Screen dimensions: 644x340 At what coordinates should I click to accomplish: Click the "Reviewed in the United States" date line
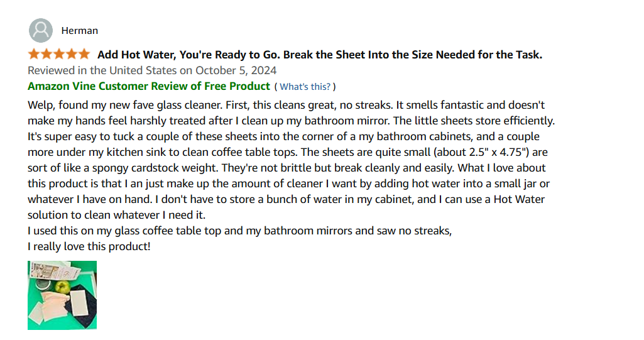click(x=152, y=70)
